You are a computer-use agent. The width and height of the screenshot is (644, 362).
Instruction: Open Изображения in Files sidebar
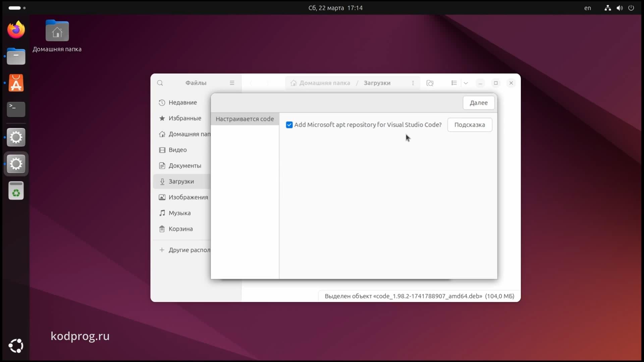[181, 197]
